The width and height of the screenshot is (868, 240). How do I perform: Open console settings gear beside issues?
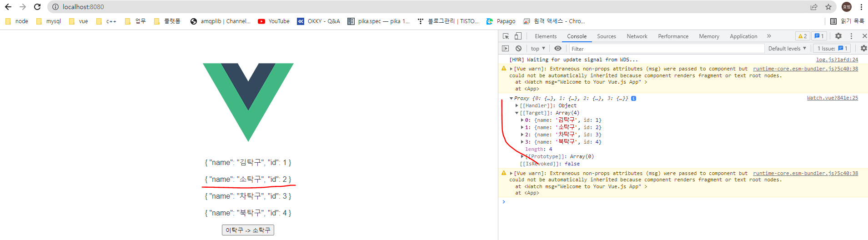(x=863, y=48)
